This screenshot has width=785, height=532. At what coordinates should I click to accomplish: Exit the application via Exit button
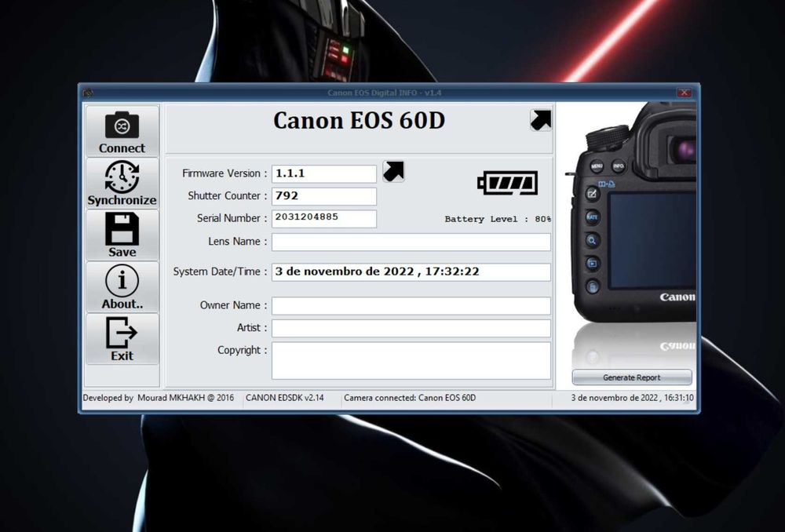point(122,339)
